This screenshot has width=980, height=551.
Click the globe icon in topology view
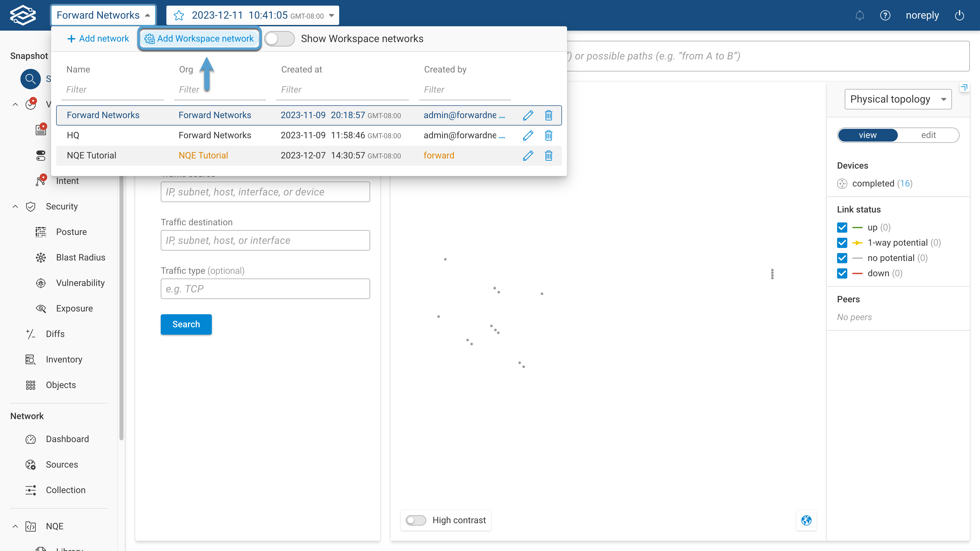[x=806, y=520]
